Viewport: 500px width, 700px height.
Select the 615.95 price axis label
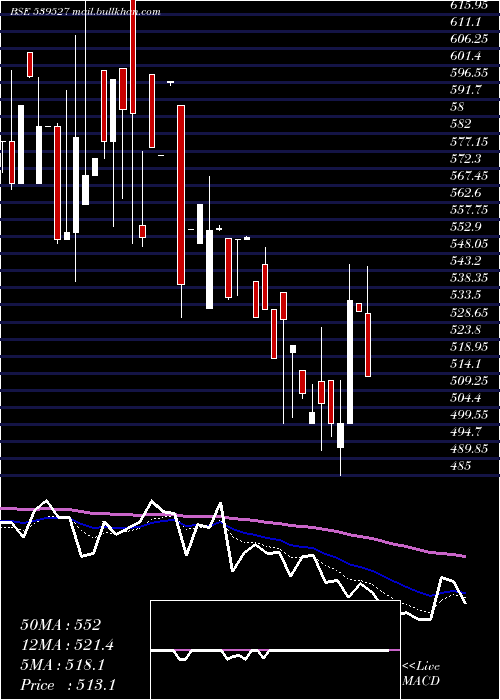click(x=471, y=5)
